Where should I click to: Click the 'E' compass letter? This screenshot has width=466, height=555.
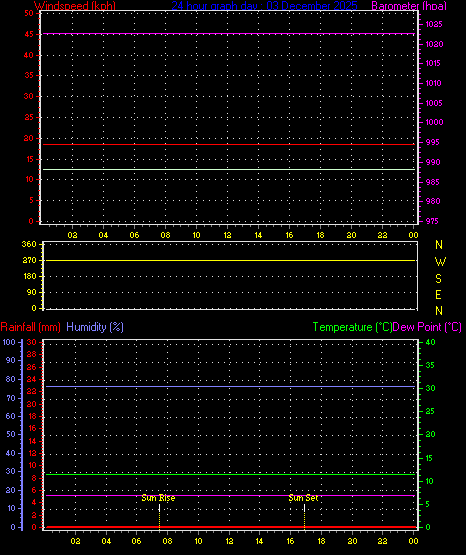pos(438,294)
